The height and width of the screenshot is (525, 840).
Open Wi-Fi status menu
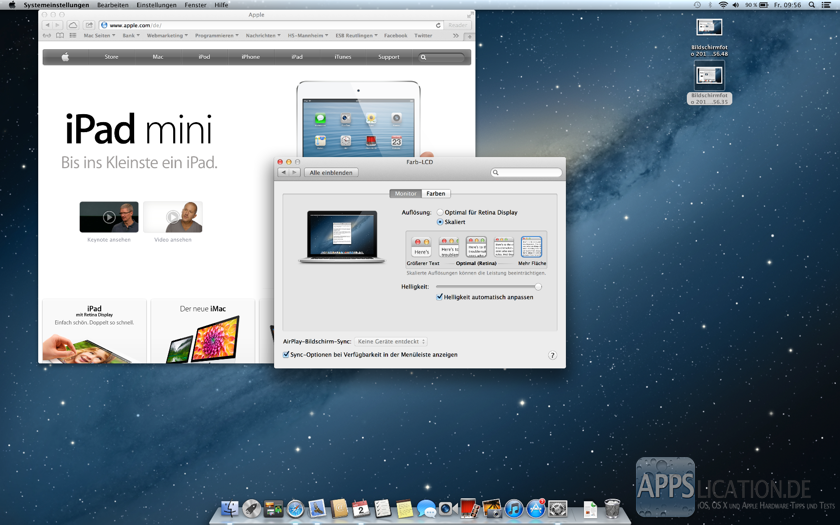point(723,5)
